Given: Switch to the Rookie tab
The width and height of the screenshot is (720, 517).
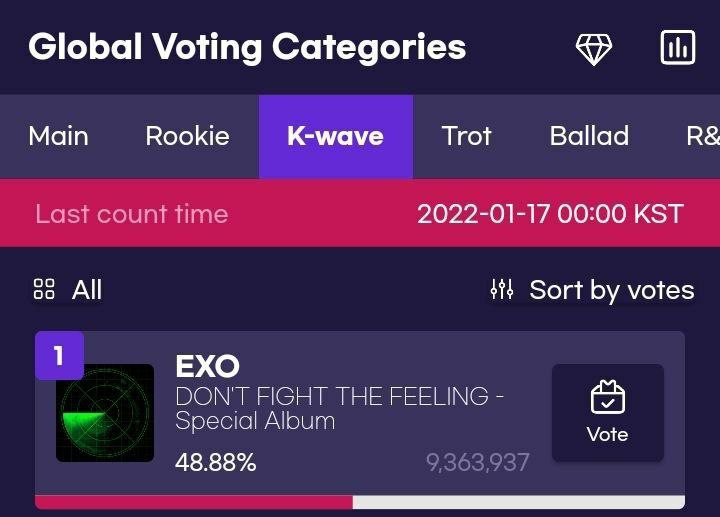Looking at the screenshot, I should 187,136.
